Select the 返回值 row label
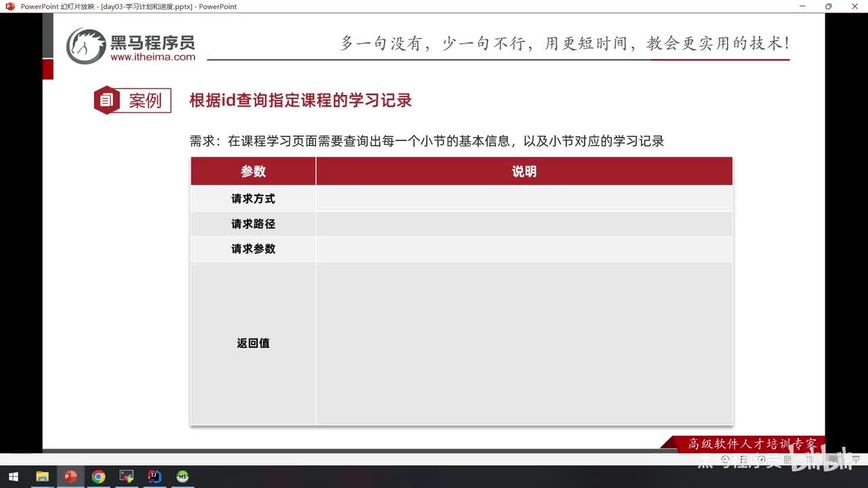This screenshot has height=488, width=868. (253, 343)
